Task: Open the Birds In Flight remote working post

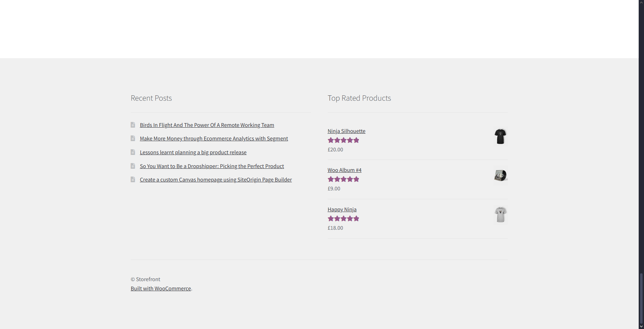Action: (x=207, y=125)
